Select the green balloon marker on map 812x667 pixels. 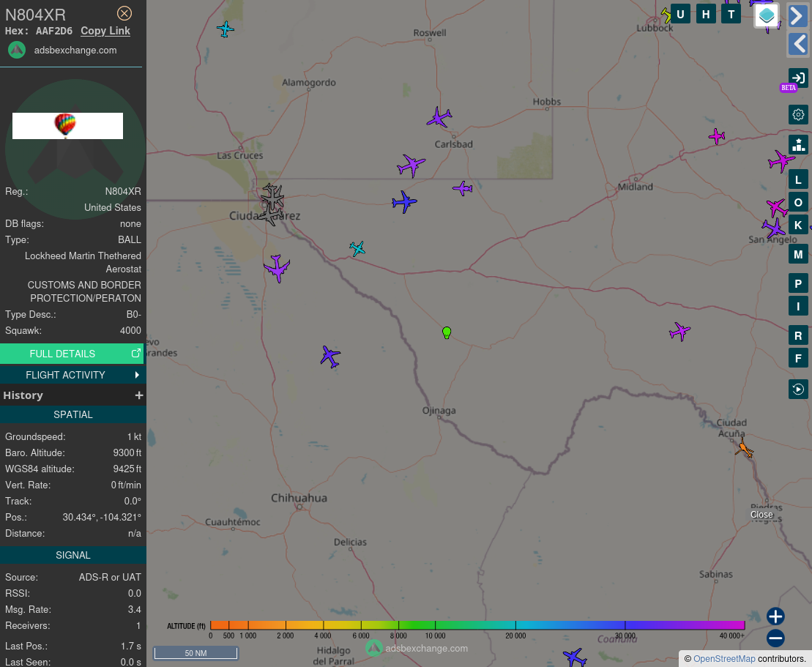[x=447, y=332]
